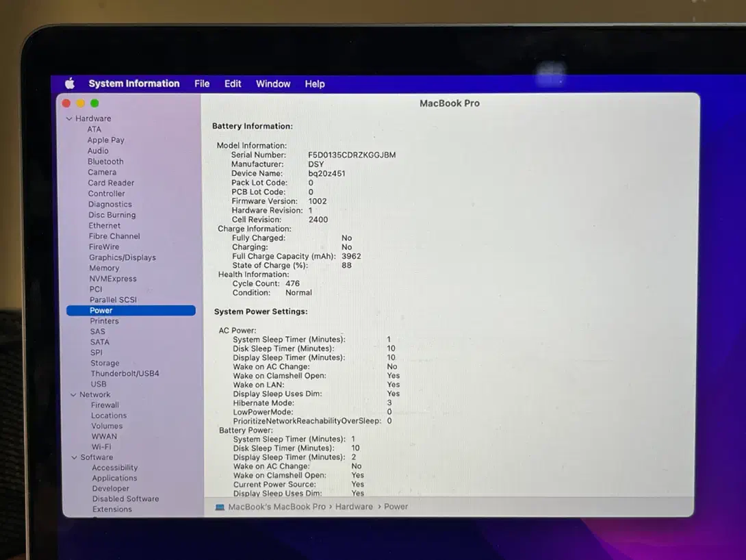This screenshot has height=560, width=746.
Task: Open the Window menu
Action: coord(273,84)
